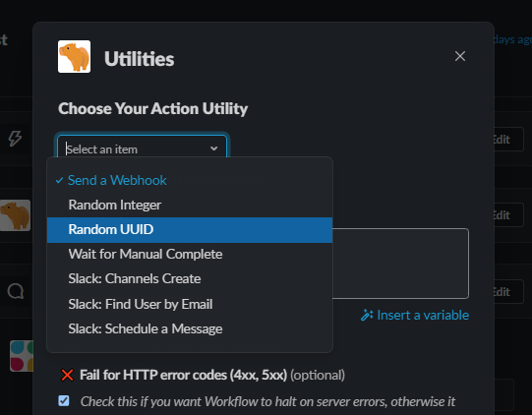This screenshot has width=532, height=415.
Task: Toggle the halt on server errors checkbox
Action: 64,401
